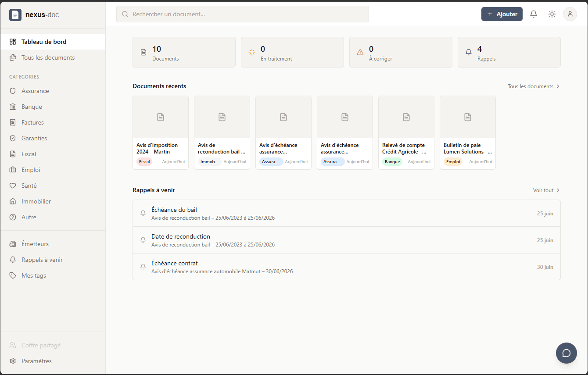Image resolution: width=588 pixels, height=375 pixels.
Task: Open the Bulletin de paie Lumen Solutions thumbnail
Action: point(468,117)
